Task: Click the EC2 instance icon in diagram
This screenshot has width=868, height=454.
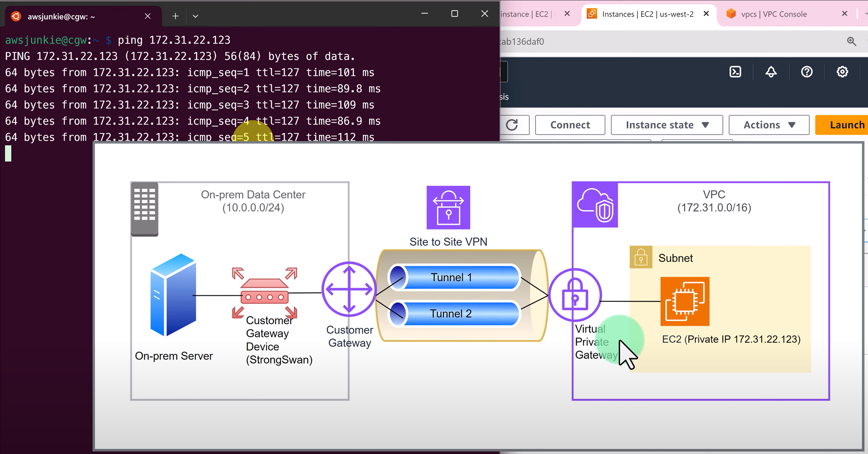Action: (x=685, y=301)
